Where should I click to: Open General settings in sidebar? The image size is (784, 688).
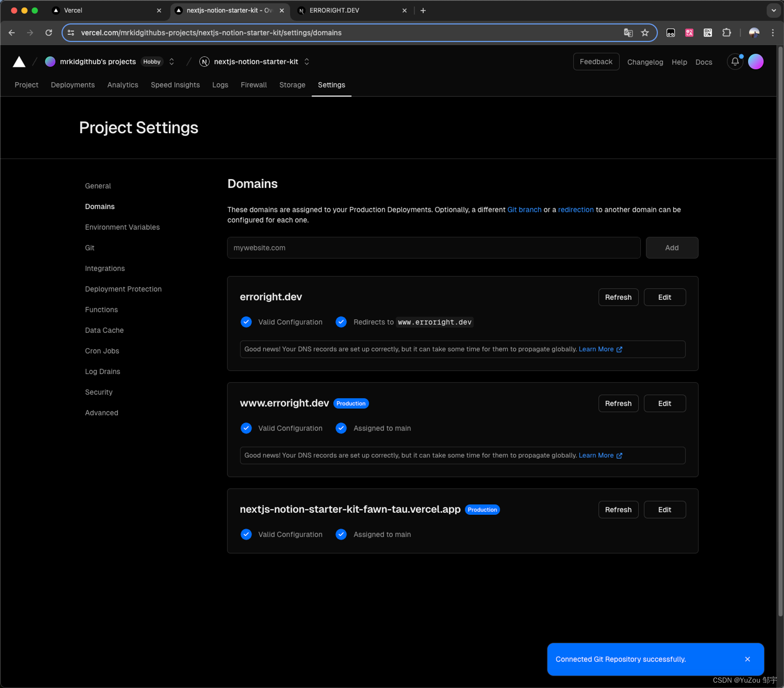coord(98,186)
